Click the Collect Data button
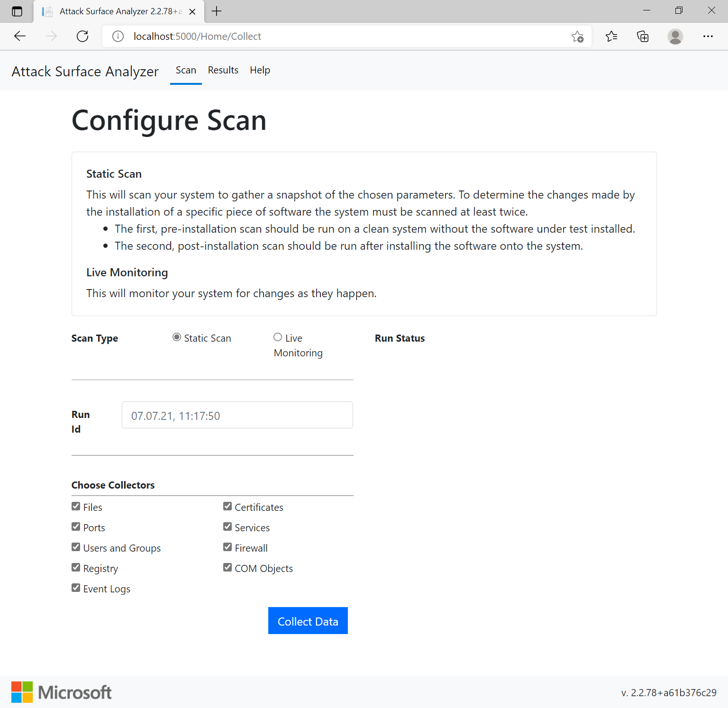Viewport: 728px width, 708px height. pyautogui.click(x=308, y=621)
